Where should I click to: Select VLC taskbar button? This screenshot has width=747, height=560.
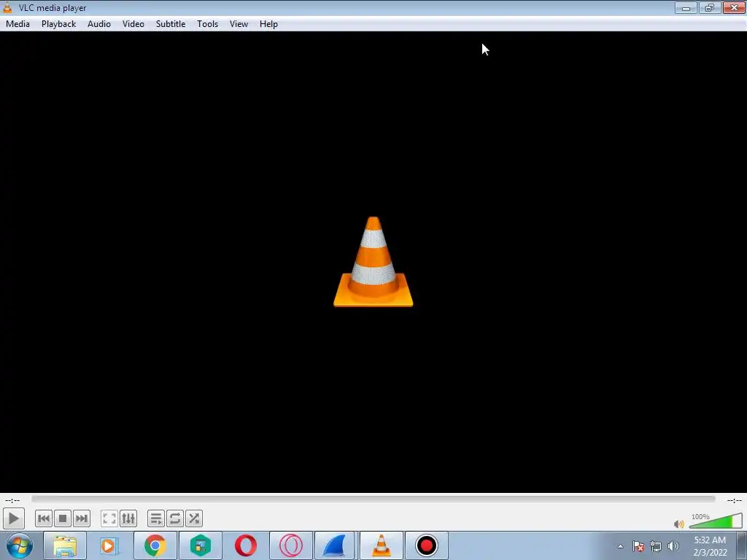381,545
